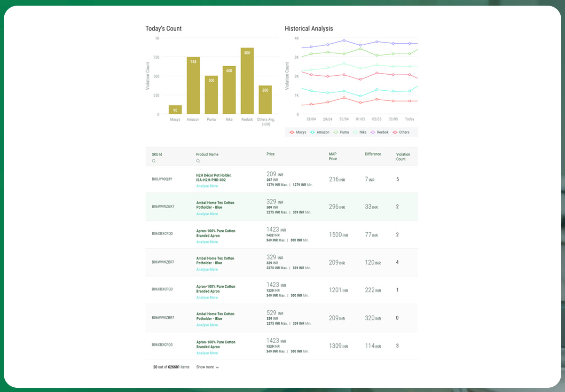Click the Others Avg. bar showing 300

pyautogui.click(x=265, y=100)
